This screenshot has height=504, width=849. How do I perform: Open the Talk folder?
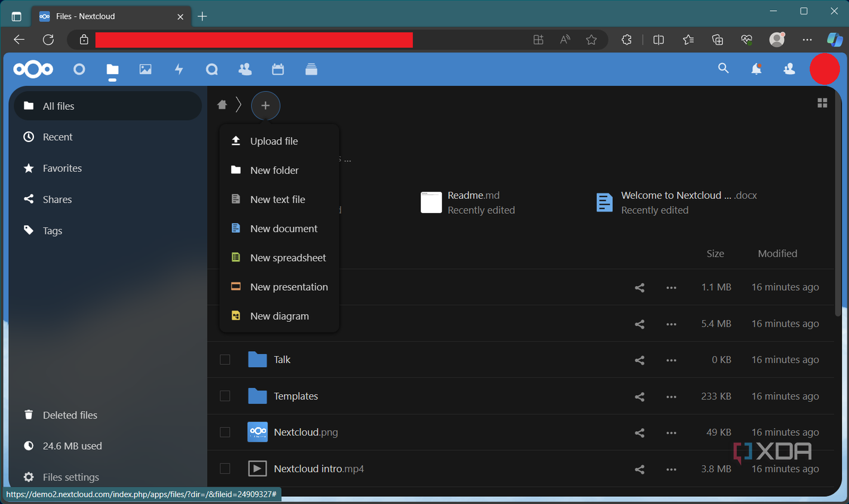coord(282,359)
